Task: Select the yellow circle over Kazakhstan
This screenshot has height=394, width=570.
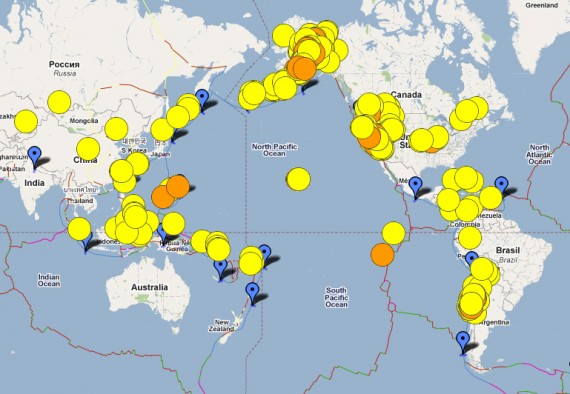Action: pos(26,121)
